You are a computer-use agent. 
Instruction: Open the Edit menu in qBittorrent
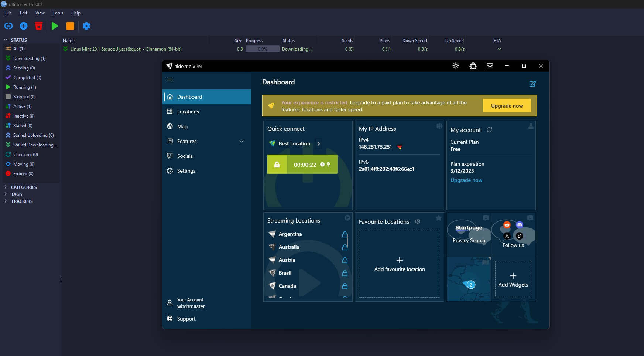[24, 13]
